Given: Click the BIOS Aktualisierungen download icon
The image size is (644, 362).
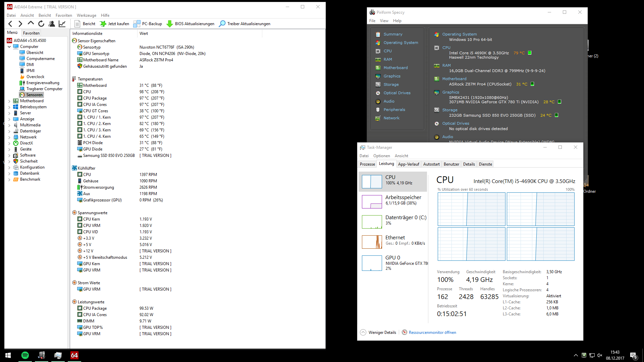Looking at the screenshot, I should click(x=170, y=24).
